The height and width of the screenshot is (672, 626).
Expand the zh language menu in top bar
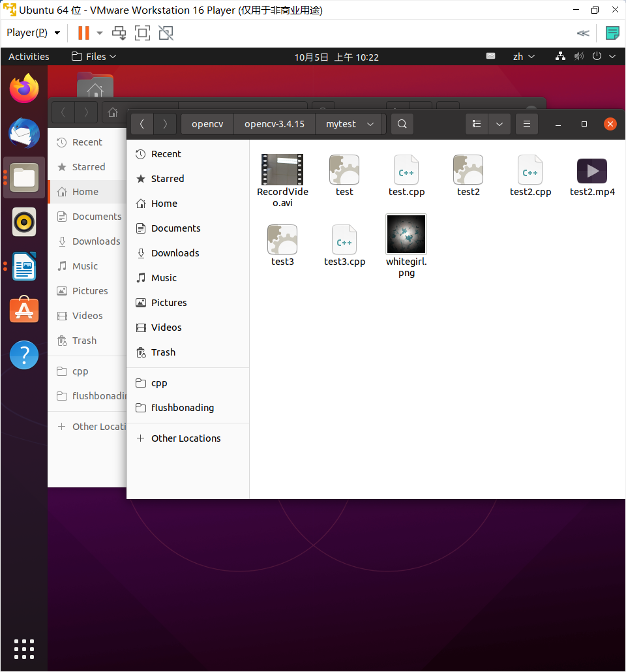[524, 57]
